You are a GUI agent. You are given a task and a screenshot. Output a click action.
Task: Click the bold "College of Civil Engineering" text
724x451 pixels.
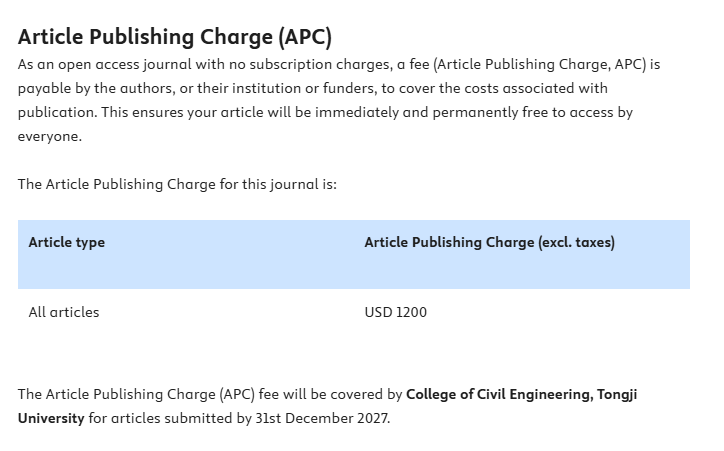[497, 394]
